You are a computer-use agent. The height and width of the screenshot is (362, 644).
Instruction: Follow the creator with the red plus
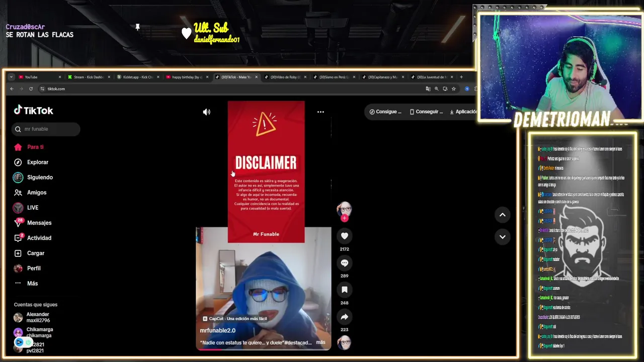tap(344, 218)
